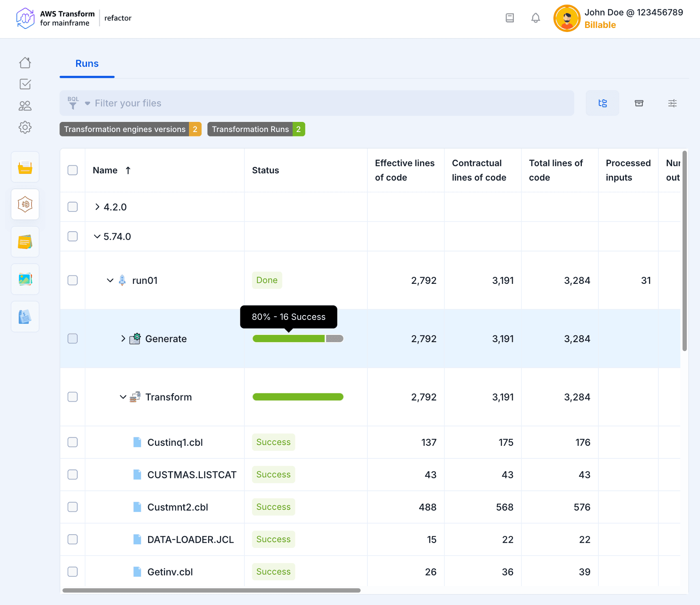700x605 pixels.
Task: Expand the Generate step row
Action: click(123, 339)
